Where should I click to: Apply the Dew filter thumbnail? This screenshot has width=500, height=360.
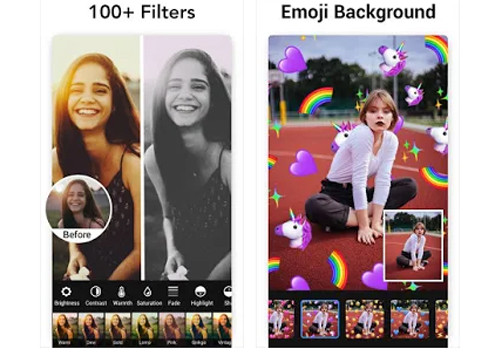tap(91, 329)
